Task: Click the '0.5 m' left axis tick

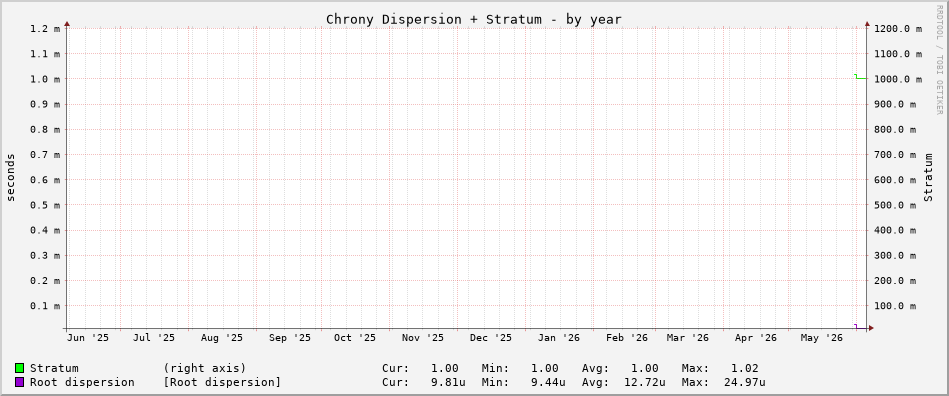Action: pyautogui.click(x=45, y=205)
